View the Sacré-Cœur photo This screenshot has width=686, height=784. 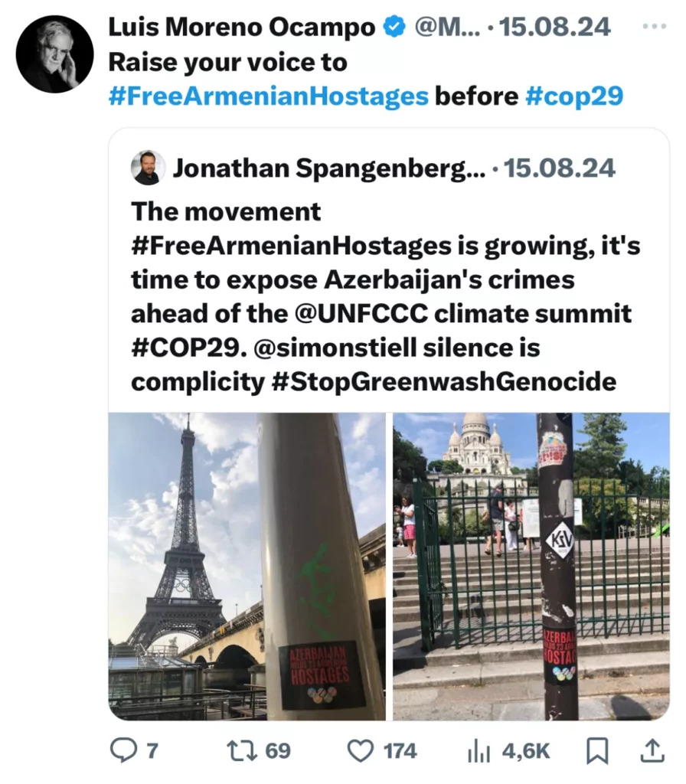point(531,566)
